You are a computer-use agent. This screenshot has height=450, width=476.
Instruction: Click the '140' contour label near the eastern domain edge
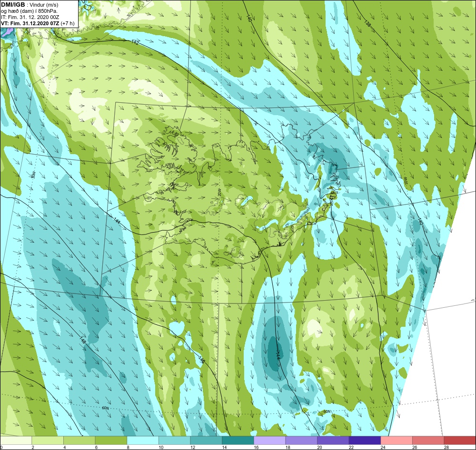pos(420,222)
